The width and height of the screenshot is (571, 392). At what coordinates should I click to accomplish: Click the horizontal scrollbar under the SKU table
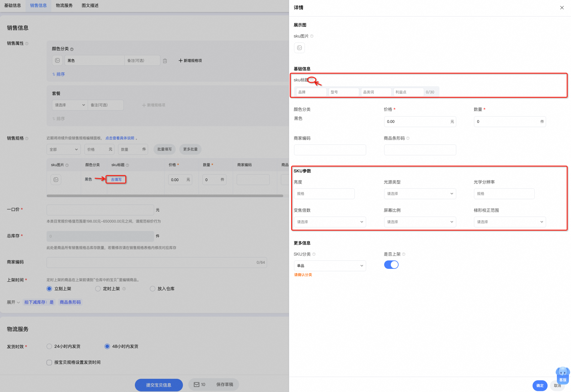[x=165, y=196]
